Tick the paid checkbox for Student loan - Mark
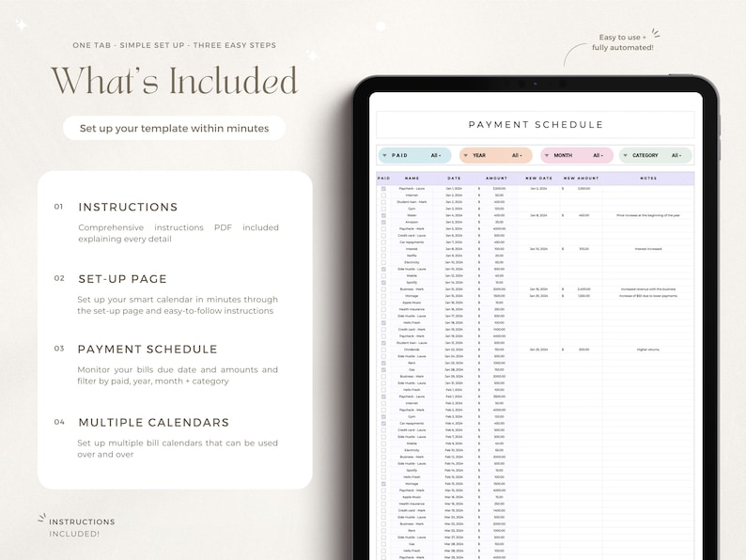 click(x=383, y=202)
